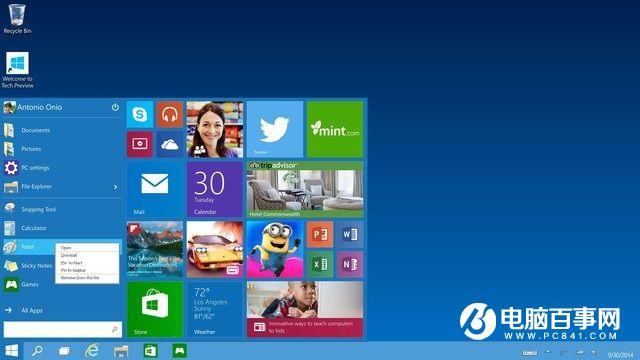Open the yellow racing car game tile
This screenshot has height=360, width=640.
pyautogui.click(x=215, y=249)
